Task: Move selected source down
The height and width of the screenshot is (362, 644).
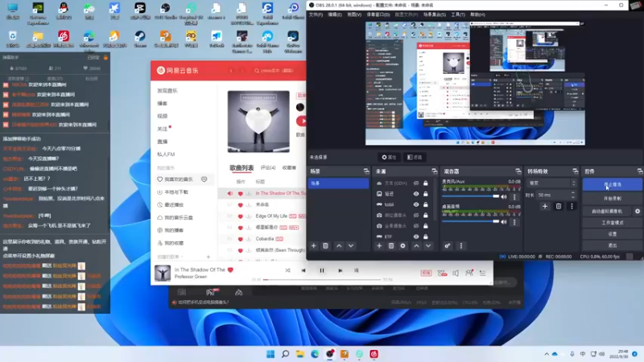Action: (x=428, y=245)
